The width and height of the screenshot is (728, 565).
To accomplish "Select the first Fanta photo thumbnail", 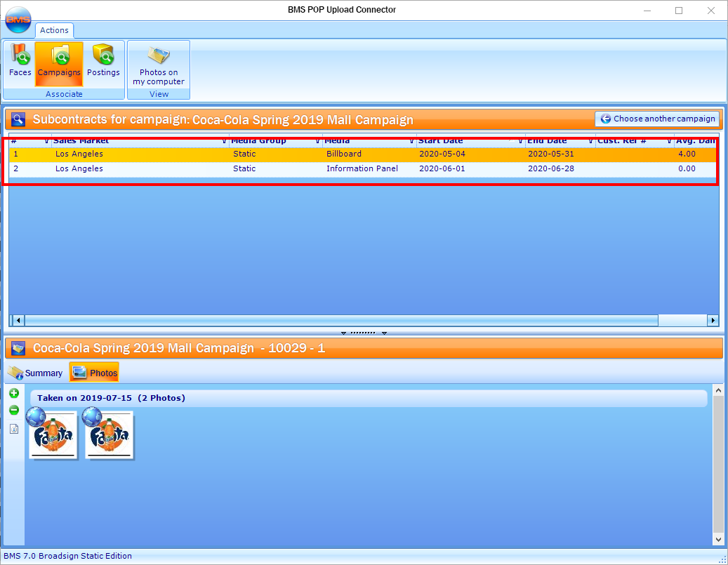I will point(53,435).
